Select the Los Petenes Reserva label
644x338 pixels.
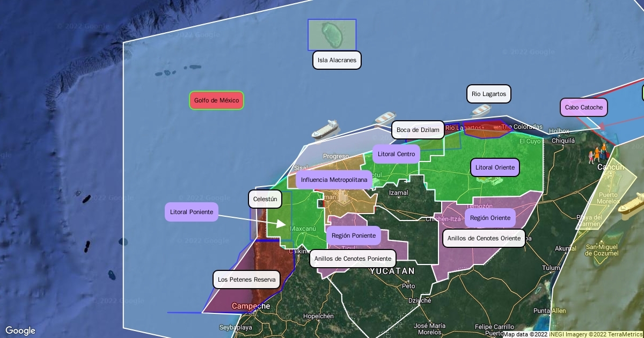click(247, 280)
